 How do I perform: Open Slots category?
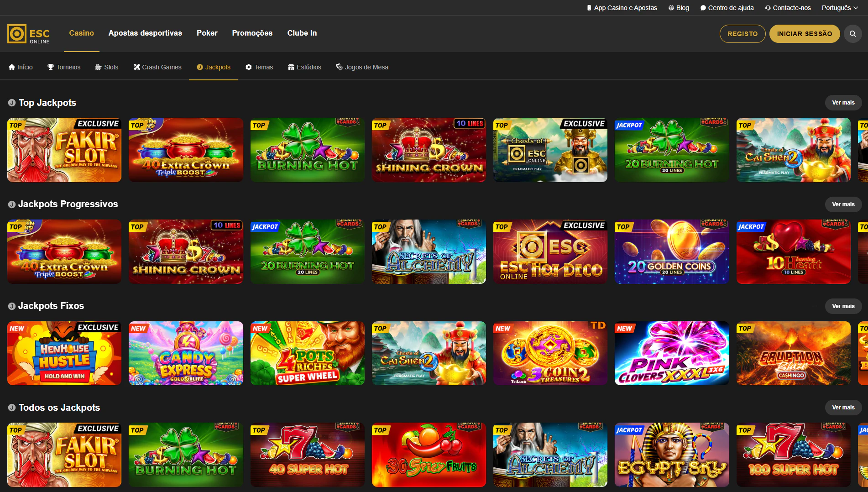pos(107,67)
